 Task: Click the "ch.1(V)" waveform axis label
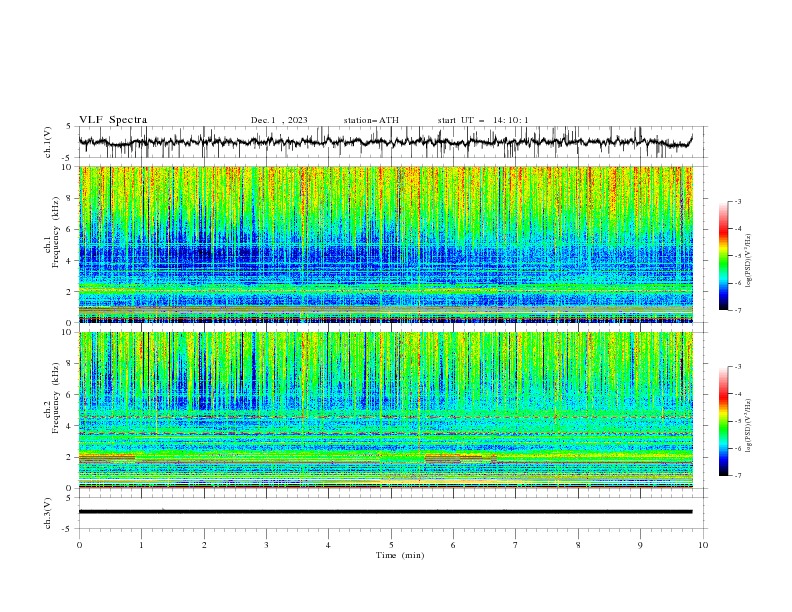click(48, 142)
